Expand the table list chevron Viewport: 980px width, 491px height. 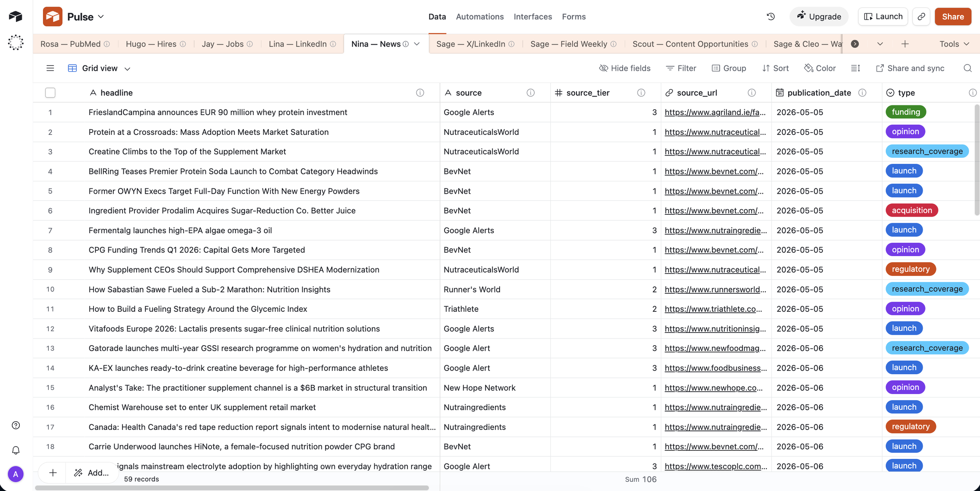point(880,44)
